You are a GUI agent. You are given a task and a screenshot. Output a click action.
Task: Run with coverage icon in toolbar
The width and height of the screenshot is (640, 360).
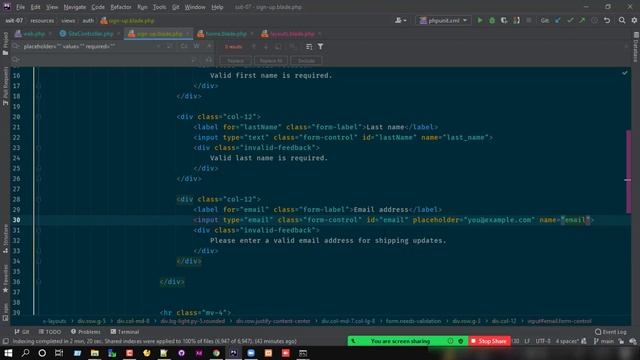pos(504,20)
